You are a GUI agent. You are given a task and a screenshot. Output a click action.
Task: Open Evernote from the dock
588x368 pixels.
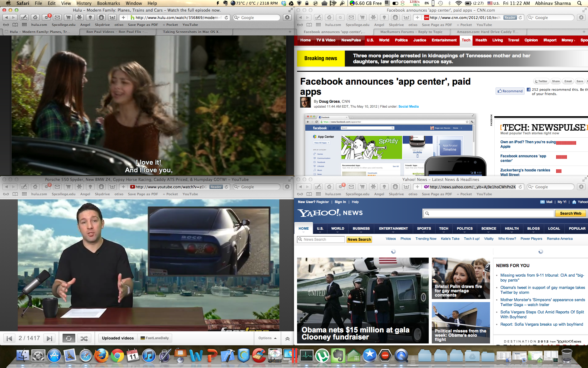pyautogui.click(x=338, y=356)
